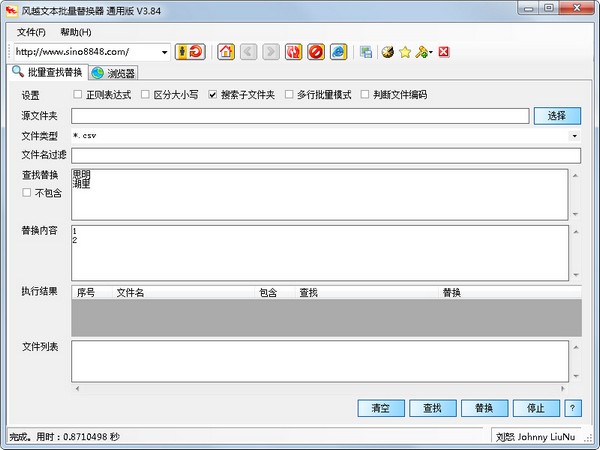Switch to the 浏览器 tab
600x450 pixels.
click(113, 73)
